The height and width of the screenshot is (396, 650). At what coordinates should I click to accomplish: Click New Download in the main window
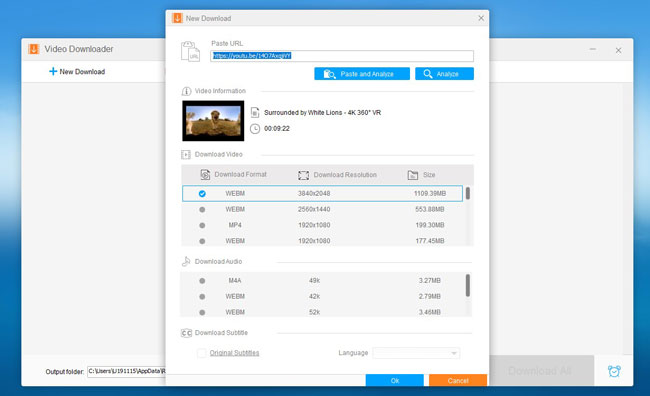click(77, 71)
